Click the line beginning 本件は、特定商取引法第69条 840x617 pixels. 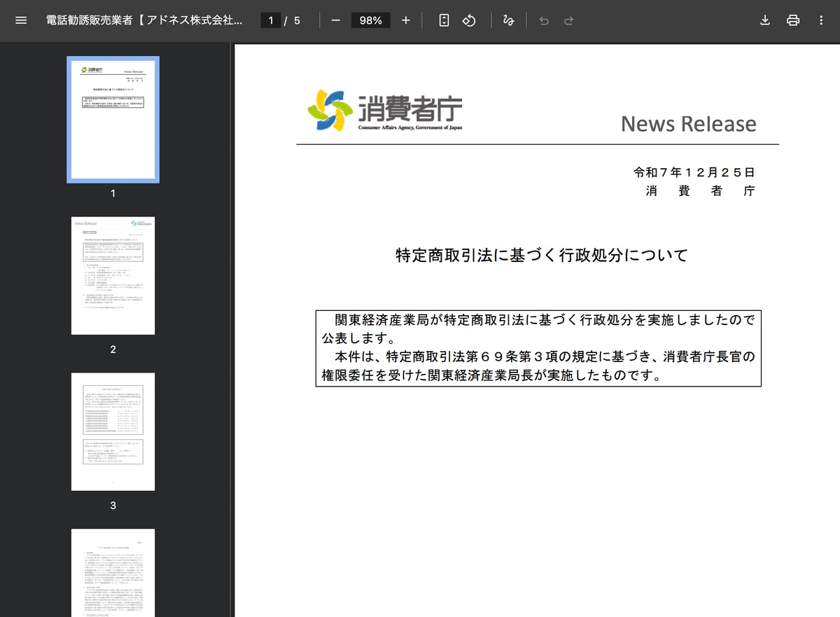[x=545, y=357]
